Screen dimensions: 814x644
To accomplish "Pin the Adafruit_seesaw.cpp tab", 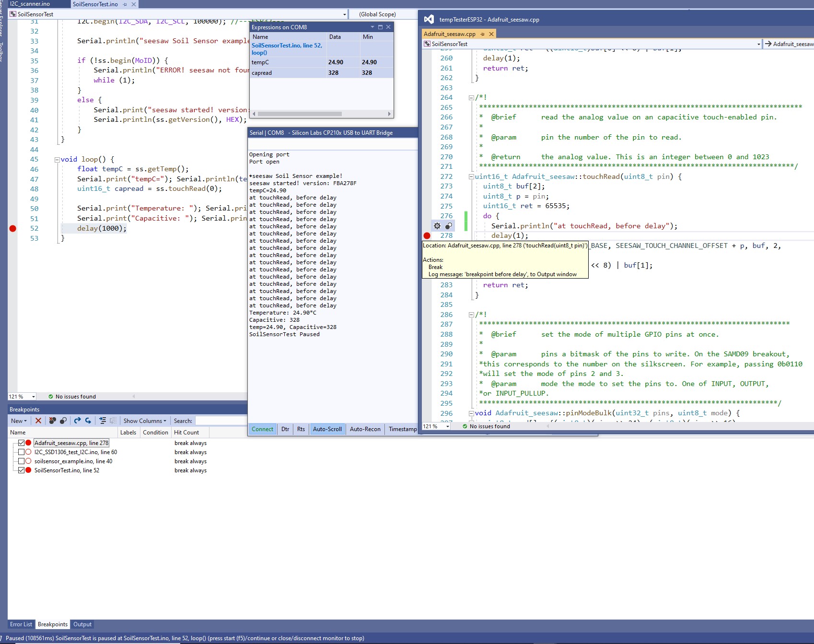I will pos(482,34).
